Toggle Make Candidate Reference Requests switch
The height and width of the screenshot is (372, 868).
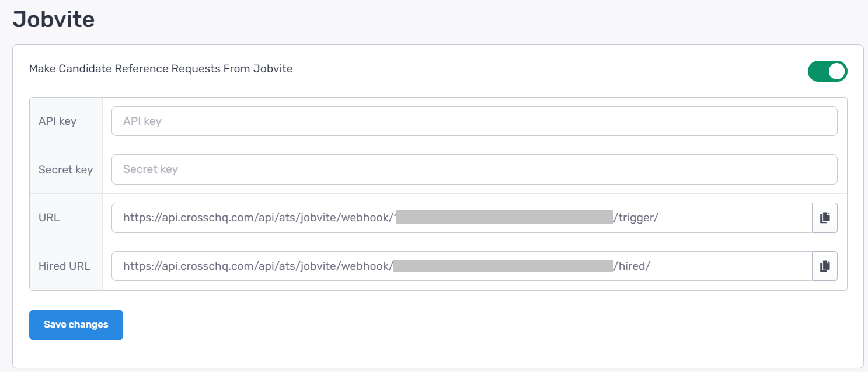(827, 71)
